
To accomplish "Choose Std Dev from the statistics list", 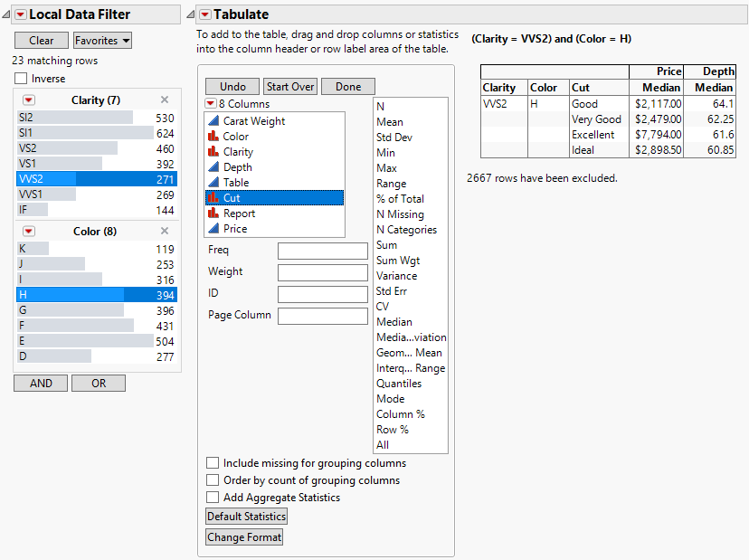I will [x=395, y=138].
